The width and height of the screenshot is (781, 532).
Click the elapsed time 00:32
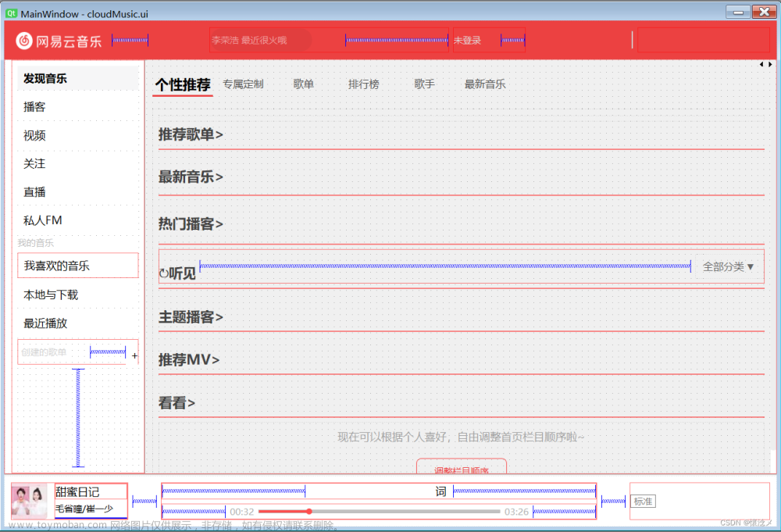[x=242, y=512]
